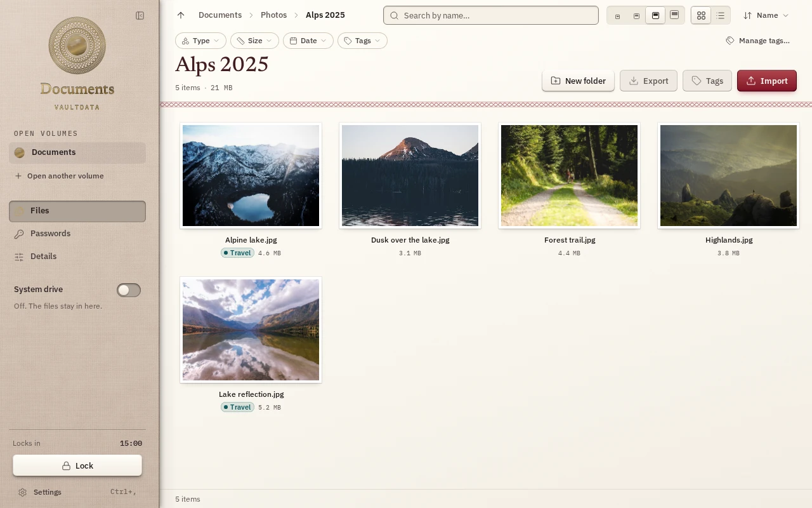Click the Alps 2025 breadcrumb

[x=325, y=15]
